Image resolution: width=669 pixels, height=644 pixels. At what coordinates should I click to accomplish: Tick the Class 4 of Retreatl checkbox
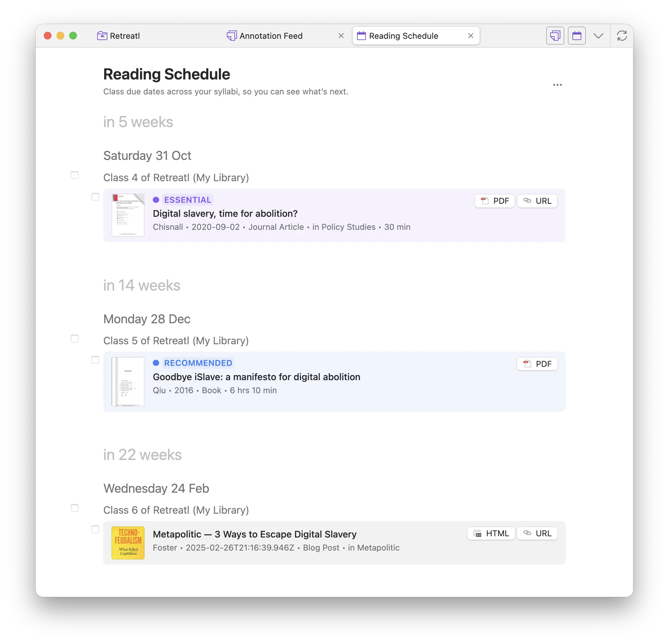point(74,175)
